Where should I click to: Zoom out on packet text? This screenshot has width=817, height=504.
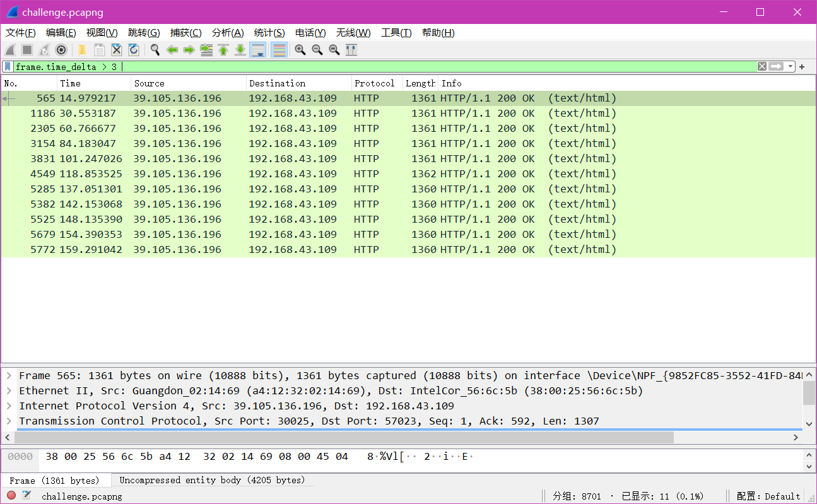pos(317,50)
